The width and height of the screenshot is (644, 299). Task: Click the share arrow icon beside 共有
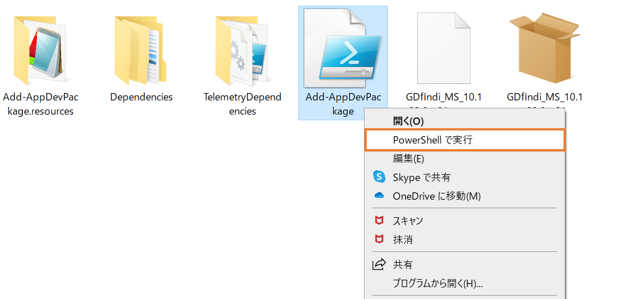[x=379, y=264]
